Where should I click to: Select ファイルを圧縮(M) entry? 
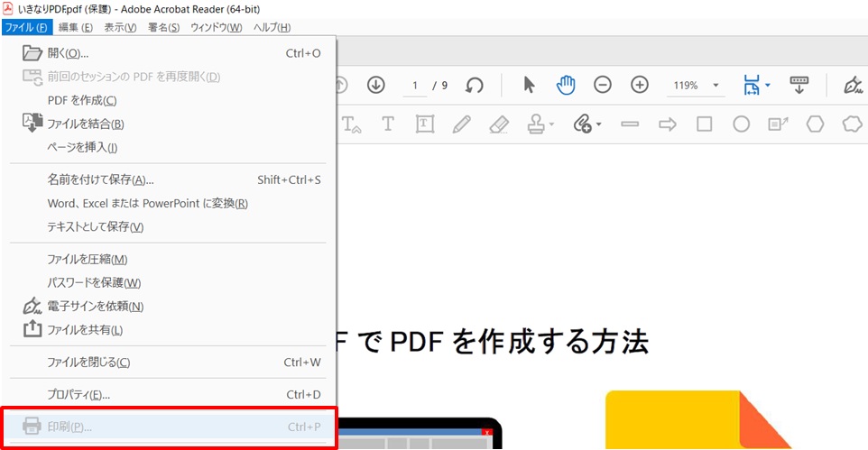pos(167,259)
